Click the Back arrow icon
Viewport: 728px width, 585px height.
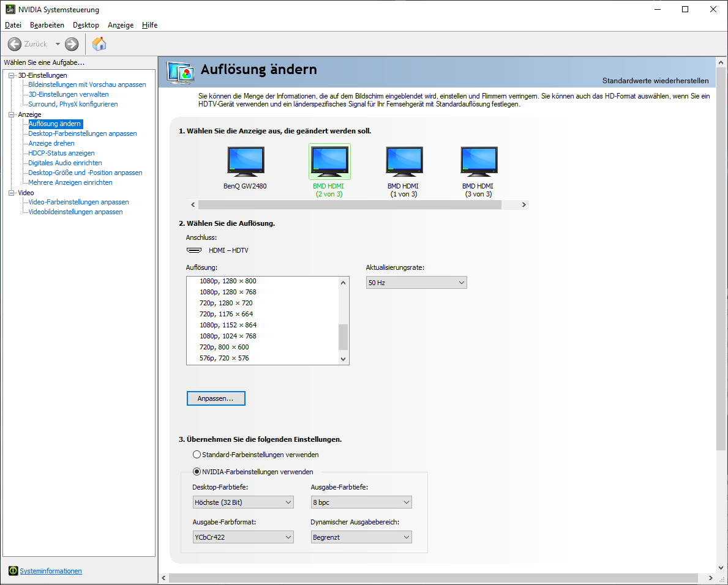[15, 44]
